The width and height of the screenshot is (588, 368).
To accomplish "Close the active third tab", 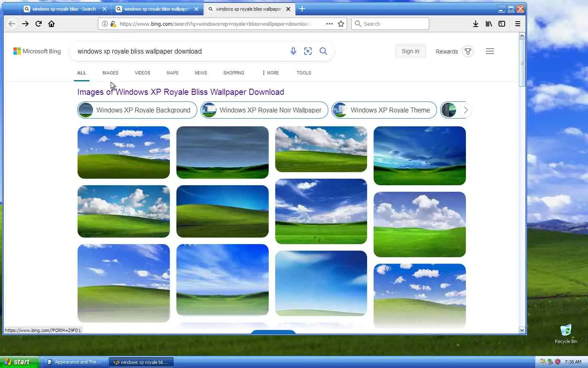I will pyautogui.click(x=288, y=9).
